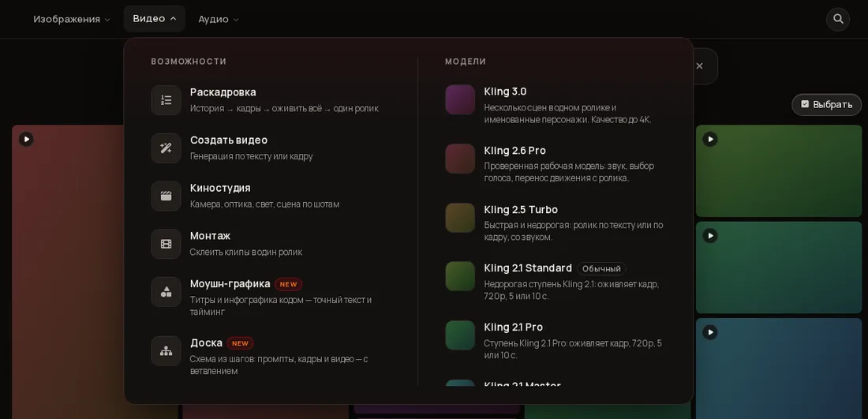868x419 pixels.
Task: Play the top green video on right
Action: (x=710, y=139)
